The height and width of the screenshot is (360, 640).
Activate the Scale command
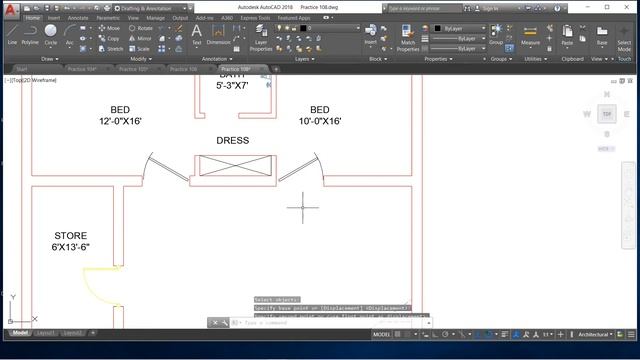(x=139, y=49)
